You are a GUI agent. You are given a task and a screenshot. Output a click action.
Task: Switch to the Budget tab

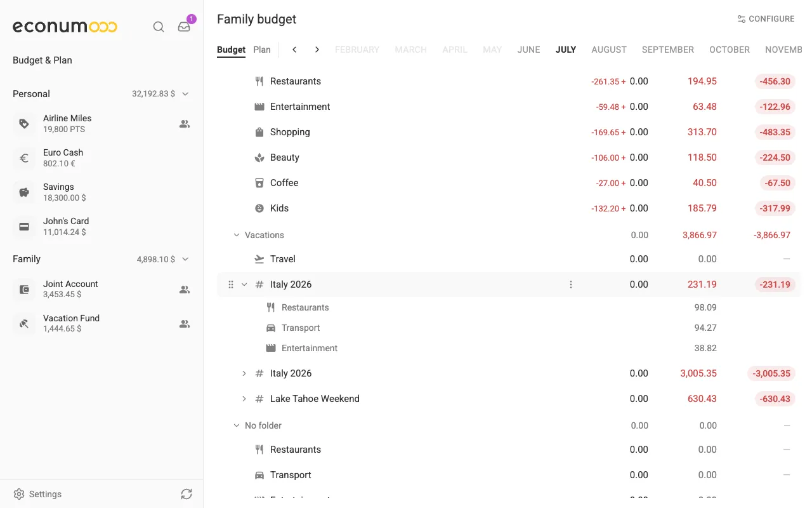click(x=231, y=50)
